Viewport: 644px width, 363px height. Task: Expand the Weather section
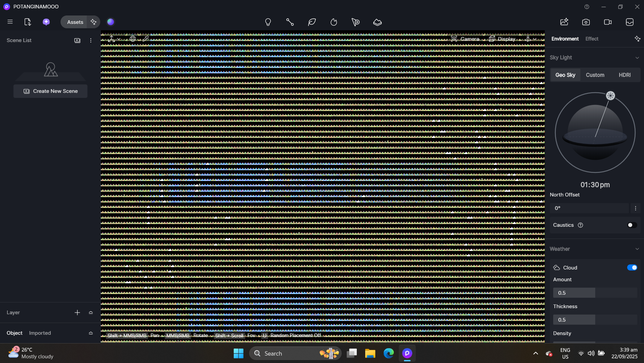tap(637, 249)
